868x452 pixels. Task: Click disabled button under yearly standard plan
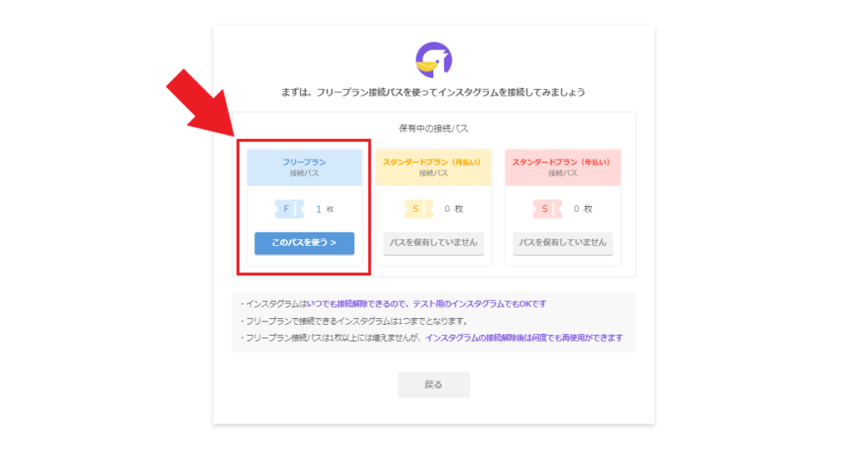(x=563, y=243)
